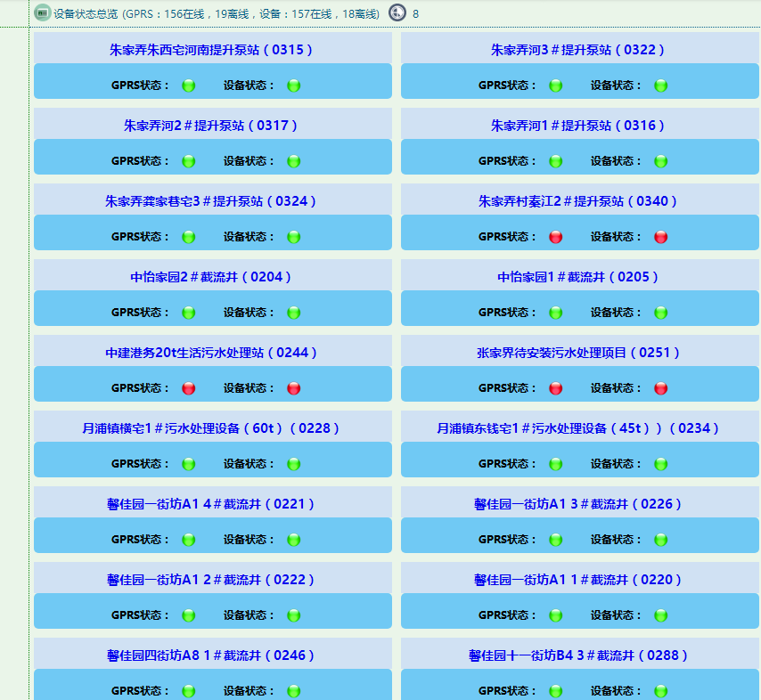Image resolution: width=761 pixels, height=700 pixels.
Task: Click GPRS status light for station 0317
Action: pos(188,161)
